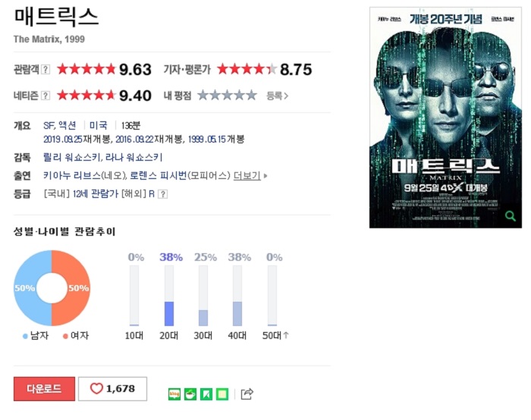Open the help icon beside 네티즌
Screen dimensions: 531x420
pos(46,96)
